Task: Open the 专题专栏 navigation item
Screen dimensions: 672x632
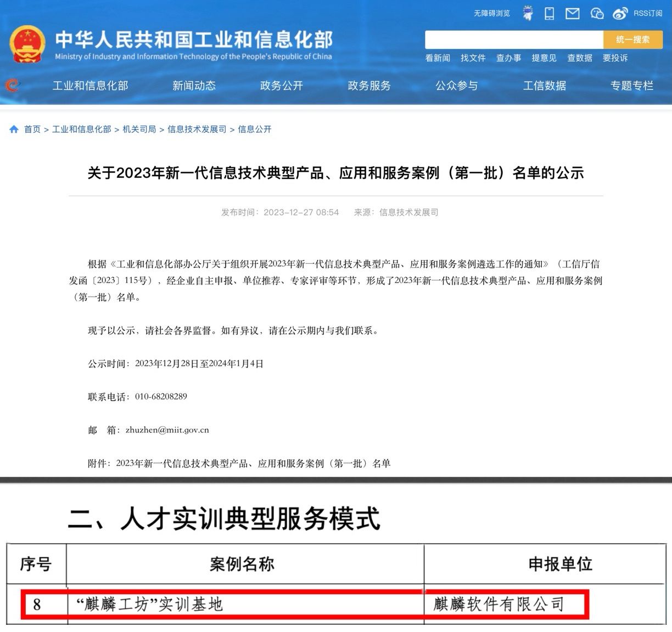Action: click(631, 86)
